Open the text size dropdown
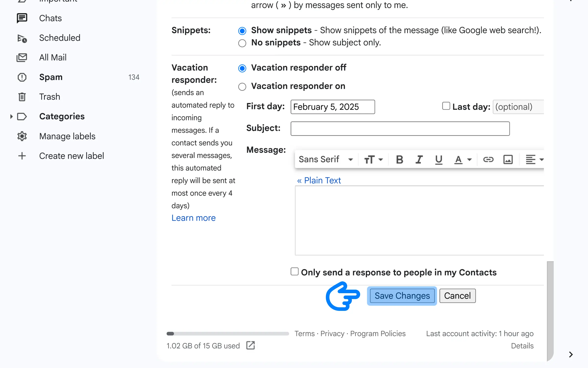Image resolution: width=588 pixels, height=368 pixels. point(373,159)
